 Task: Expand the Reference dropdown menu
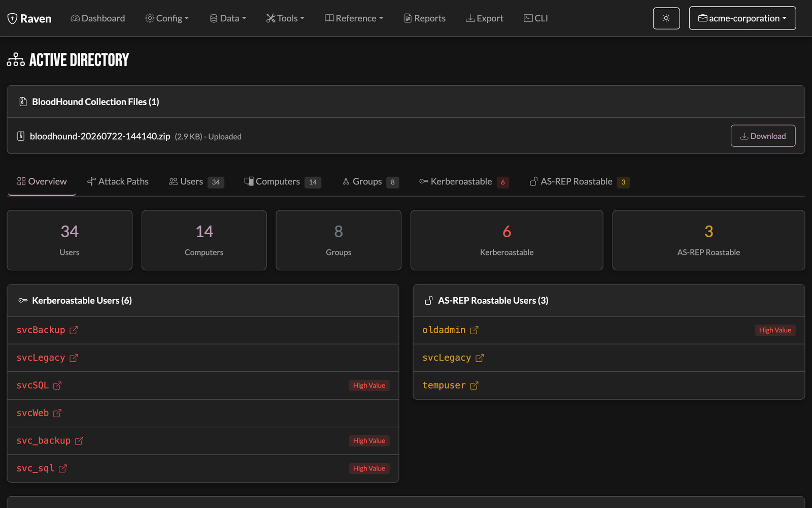(x=354, y=18)
